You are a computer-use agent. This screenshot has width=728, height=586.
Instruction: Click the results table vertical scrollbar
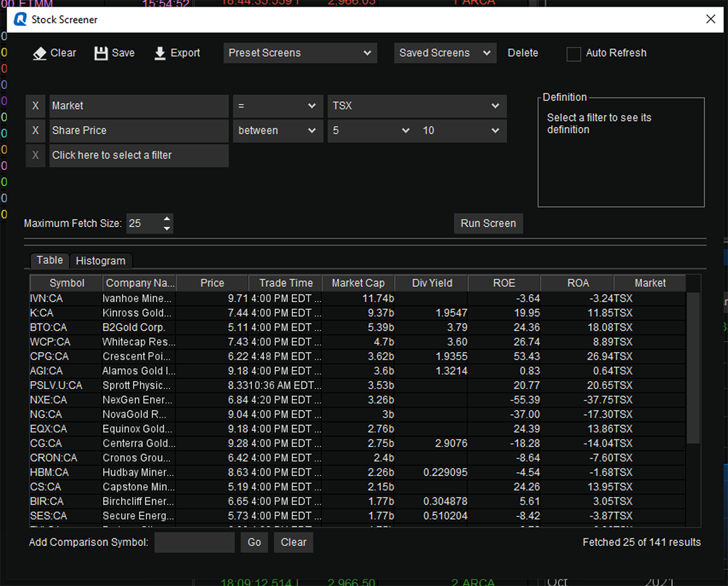693,368
